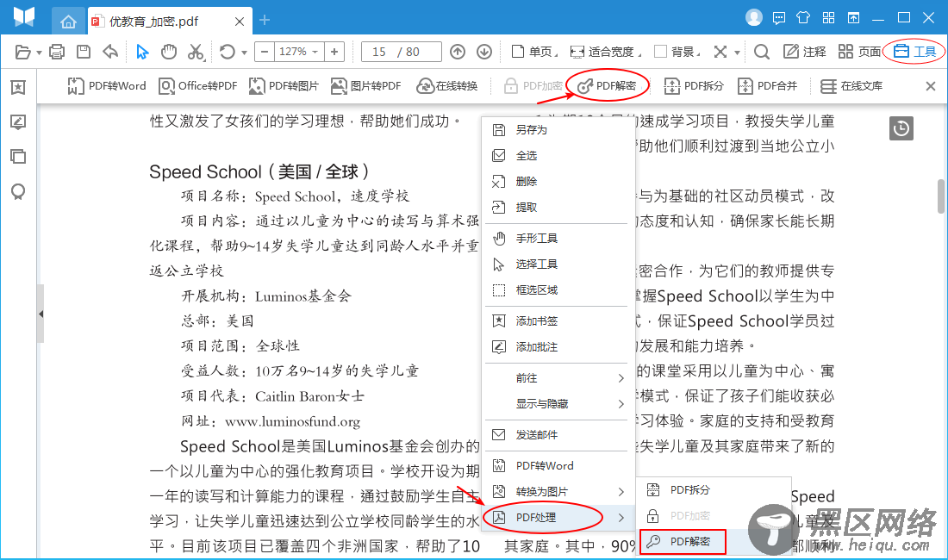Close the 优教育_加密.pdf tab
948x560 pixels.
tap(240, 22)
